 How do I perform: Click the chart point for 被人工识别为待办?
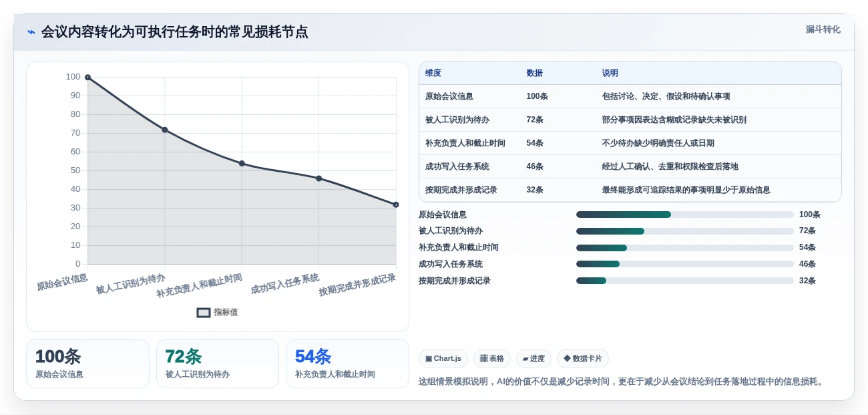[x=165, y=130]
